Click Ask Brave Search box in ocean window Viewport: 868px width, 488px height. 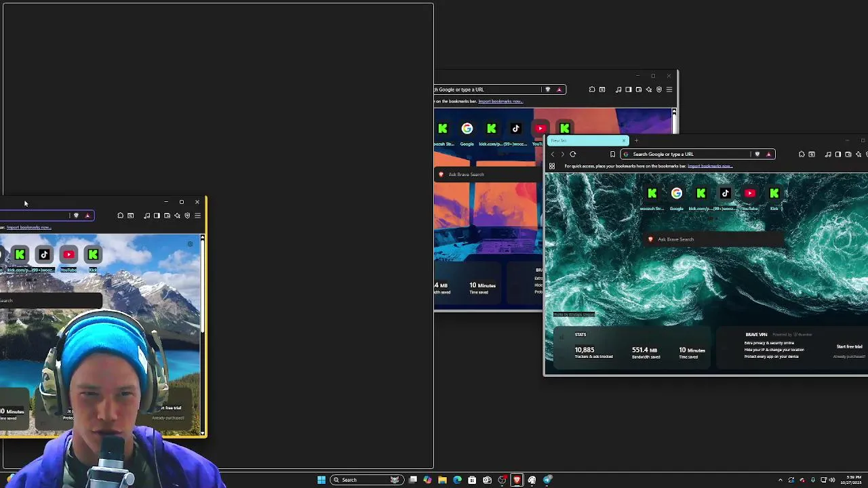715,239
